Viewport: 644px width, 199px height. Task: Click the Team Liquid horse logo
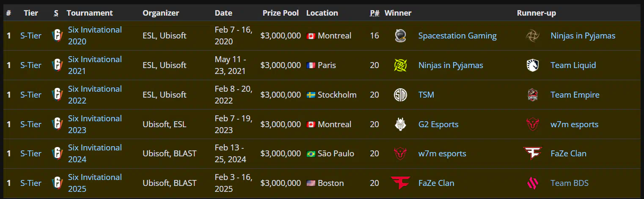coord(532,65)
